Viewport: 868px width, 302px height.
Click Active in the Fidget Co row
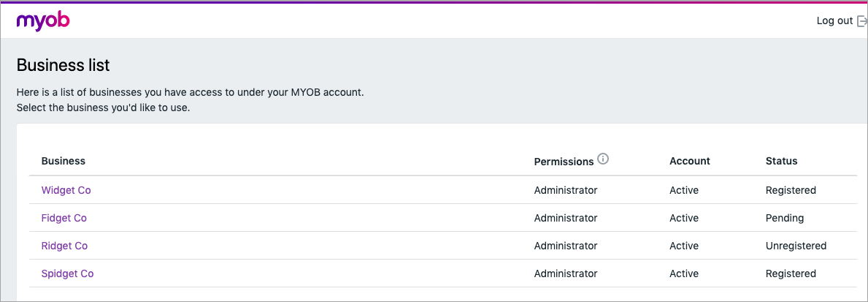coord(684,218)
